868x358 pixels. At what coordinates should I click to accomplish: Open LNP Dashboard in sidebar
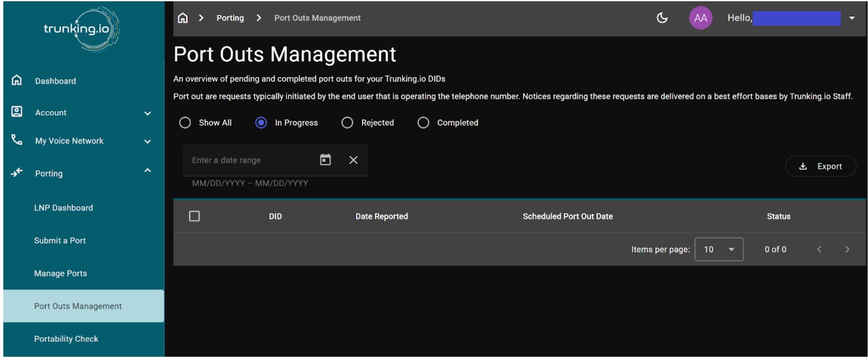point(63,208)
